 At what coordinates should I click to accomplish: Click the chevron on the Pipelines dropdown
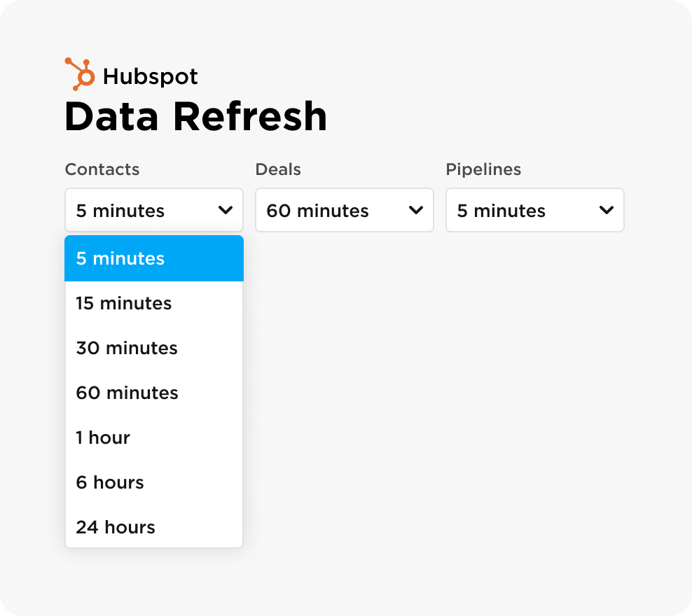[x=607, y=210]
